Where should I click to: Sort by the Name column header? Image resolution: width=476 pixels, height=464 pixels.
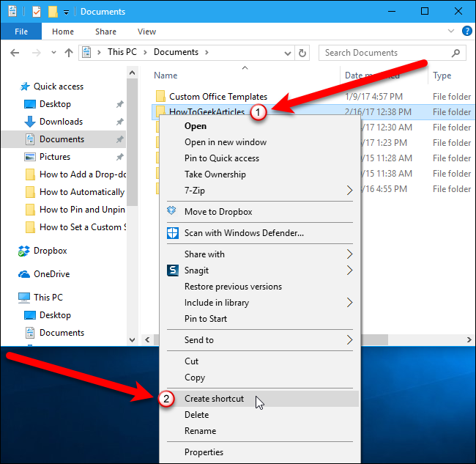pos(166,76)
